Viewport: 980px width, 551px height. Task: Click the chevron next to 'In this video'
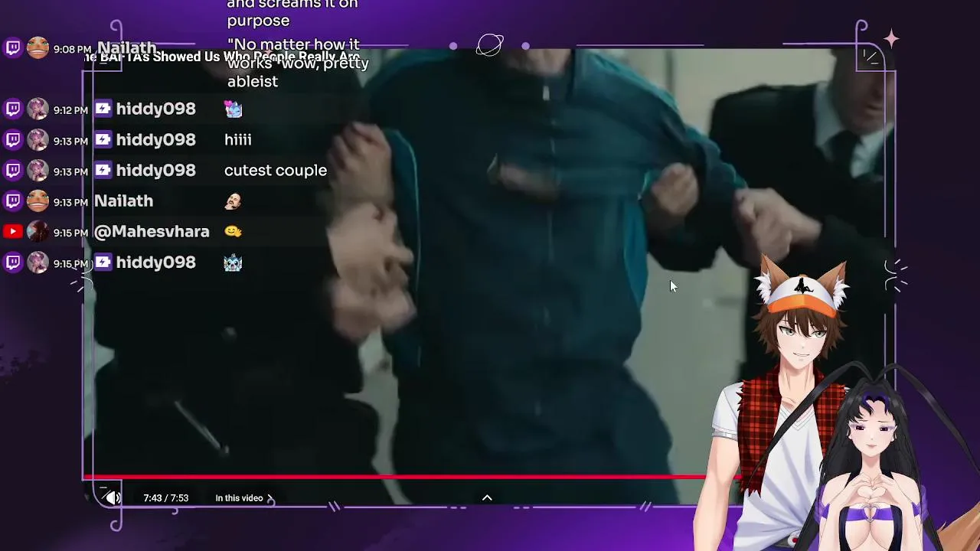tap(270, 498)
